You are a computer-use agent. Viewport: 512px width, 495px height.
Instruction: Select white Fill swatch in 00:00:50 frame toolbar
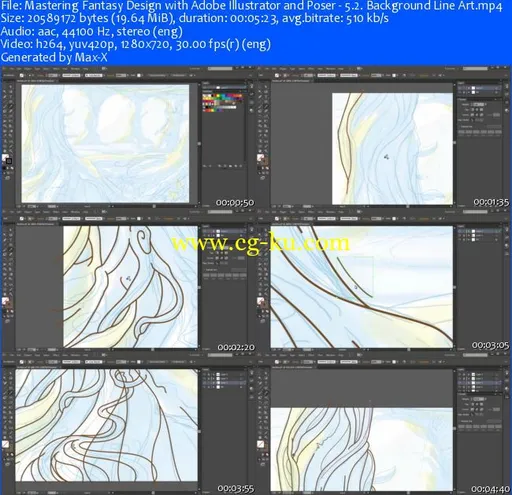(x=5, y=158)
